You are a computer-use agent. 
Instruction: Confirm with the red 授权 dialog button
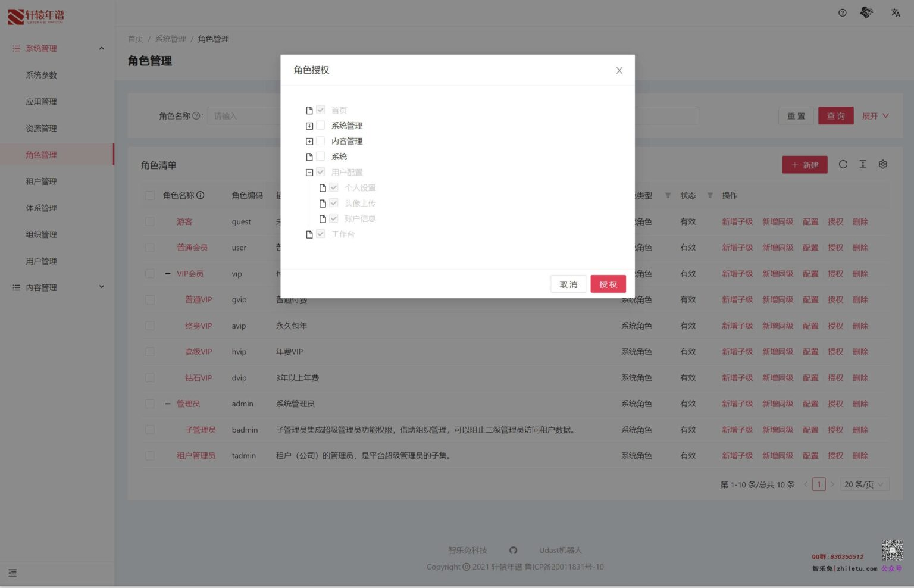pos(608,284)
